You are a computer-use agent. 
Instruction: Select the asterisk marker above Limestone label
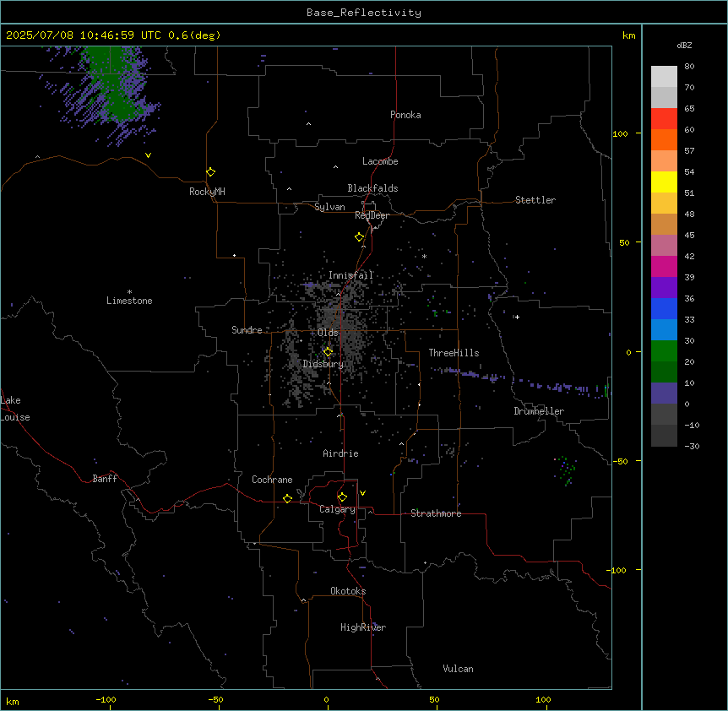click(129, 292)
